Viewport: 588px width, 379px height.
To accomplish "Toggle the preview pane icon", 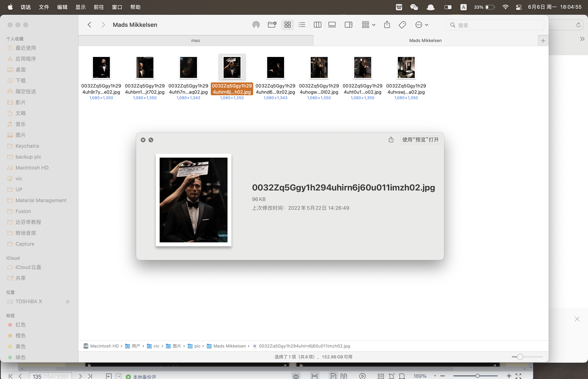I will [x=348, y=25].
